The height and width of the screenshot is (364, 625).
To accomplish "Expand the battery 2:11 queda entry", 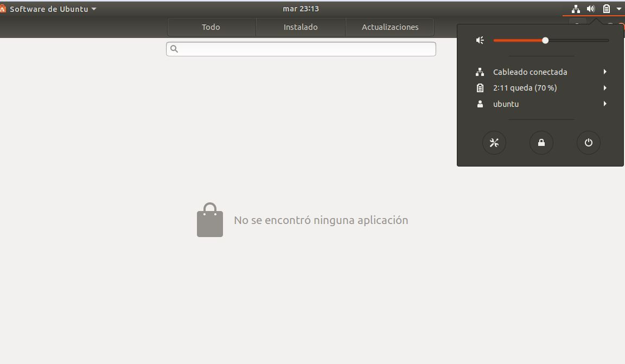I will 604,88.
